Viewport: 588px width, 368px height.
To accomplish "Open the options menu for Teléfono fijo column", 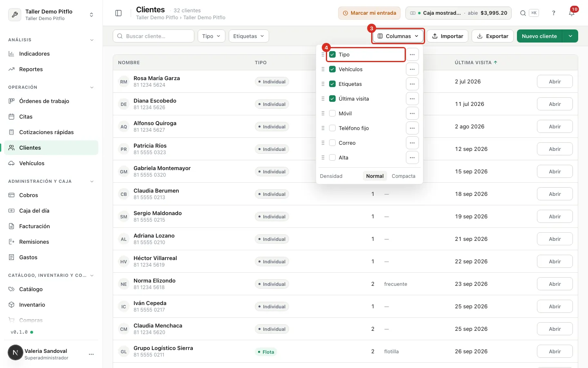I will click(x=412, y=128).
